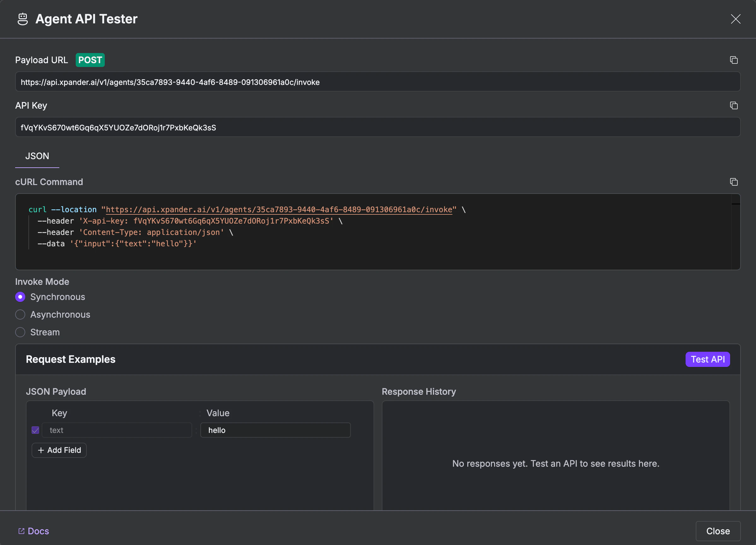The height and width of the screenshot is (545, 756).
Task: Switch to the JSON tab
Action: click(x=37, y=156)
